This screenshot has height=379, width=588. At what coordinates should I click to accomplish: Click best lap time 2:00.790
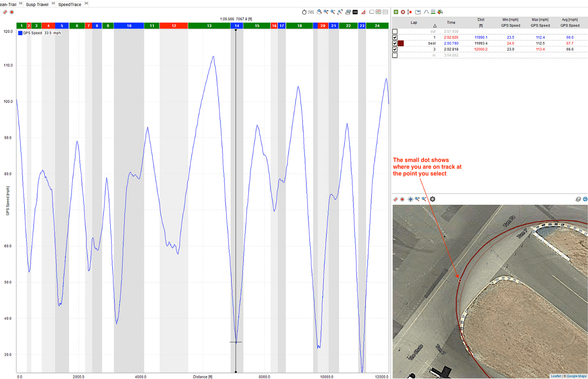(x=451, y=43)
